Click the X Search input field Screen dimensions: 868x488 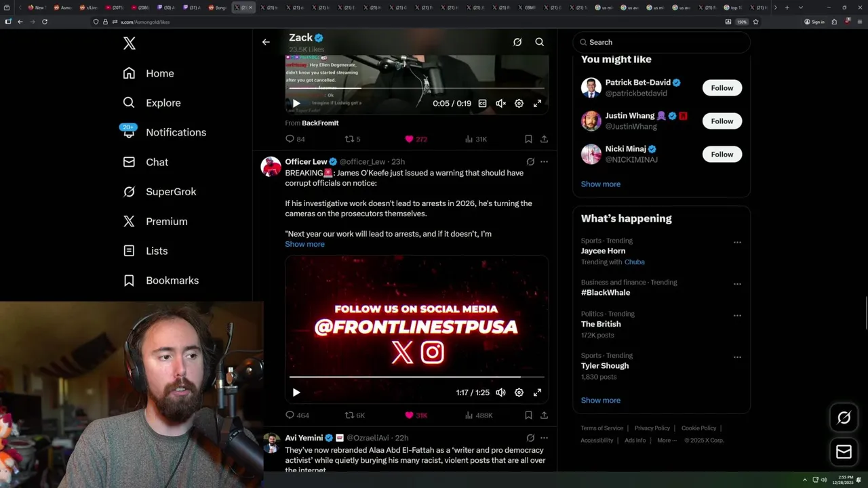point(661,42)
